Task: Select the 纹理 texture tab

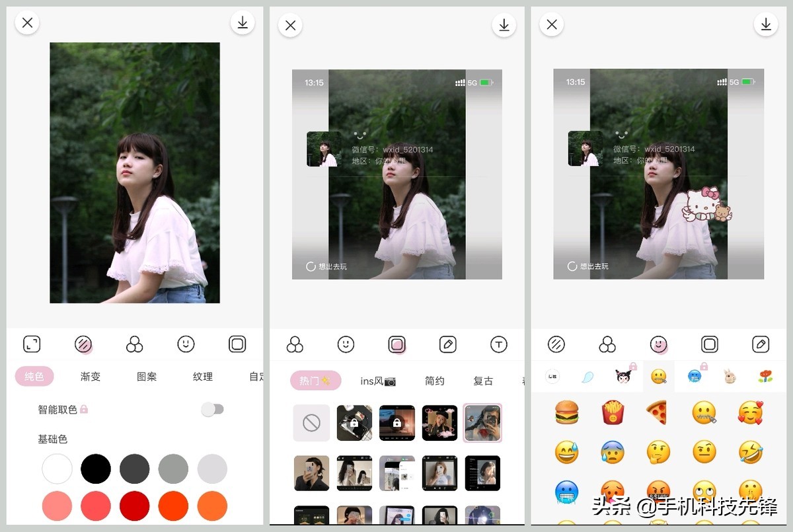Action: coord(202,377)
